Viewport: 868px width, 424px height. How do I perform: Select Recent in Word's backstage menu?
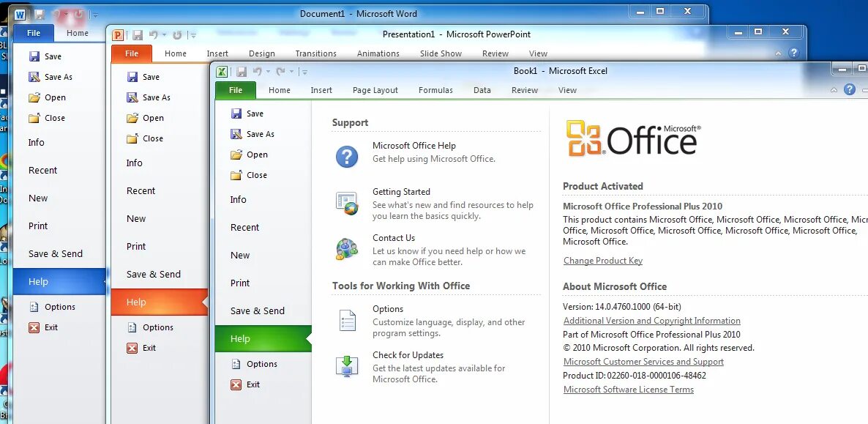pos(42,170)
